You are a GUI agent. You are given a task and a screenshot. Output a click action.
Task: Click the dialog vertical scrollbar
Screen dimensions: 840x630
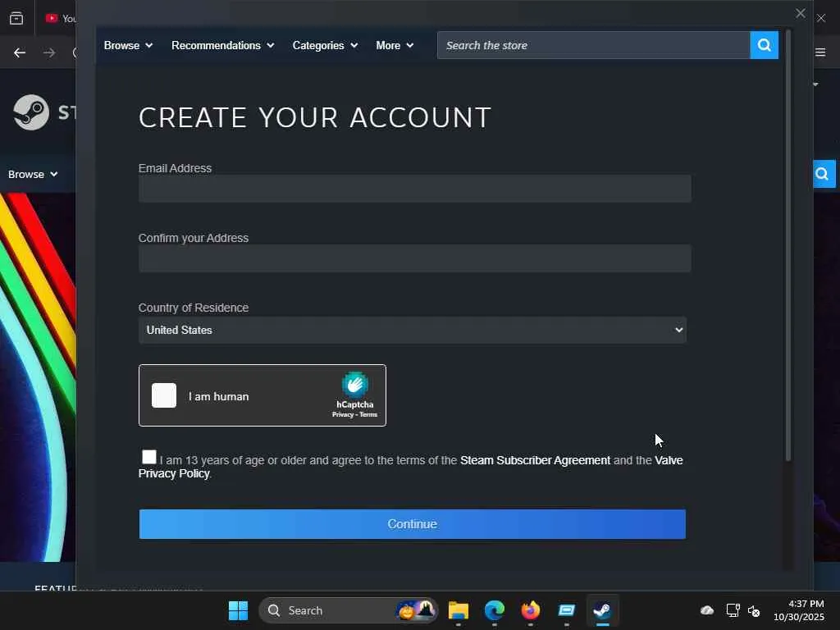(x=788, y=246)
